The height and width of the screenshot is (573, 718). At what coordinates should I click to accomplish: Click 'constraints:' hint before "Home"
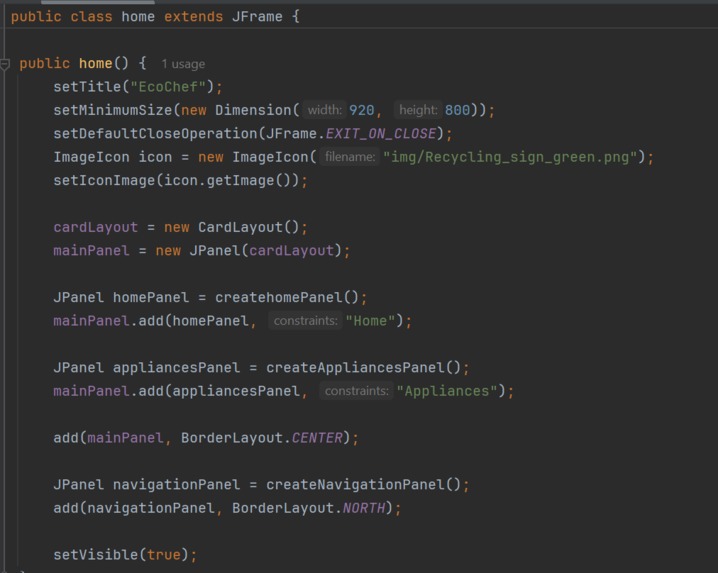[x=305, y=321]
